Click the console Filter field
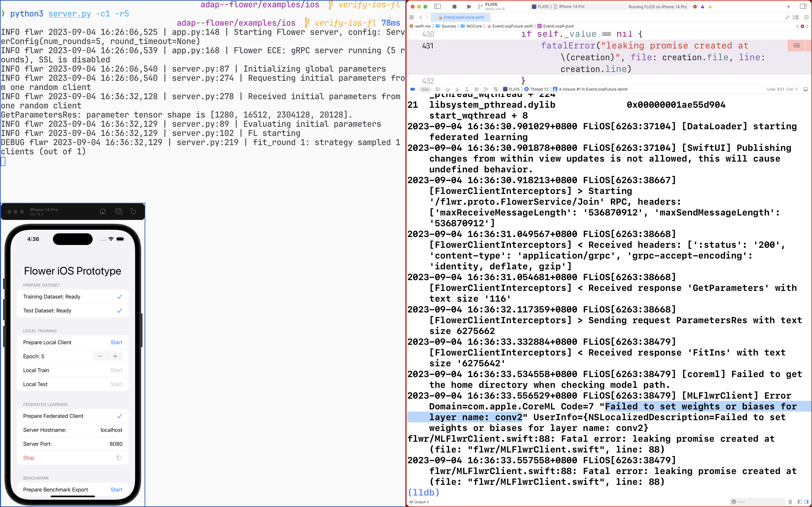 (x=755, y=502)
